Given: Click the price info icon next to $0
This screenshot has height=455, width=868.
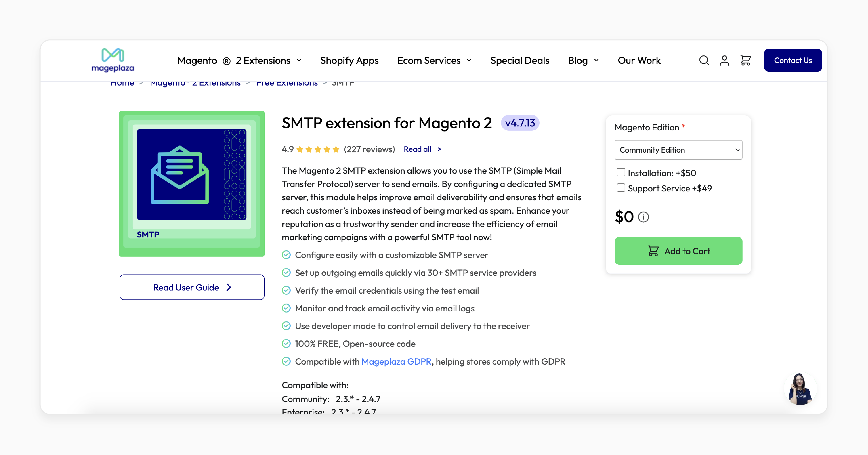Looking at the screenshot, I should pyautogui.click(x=643, y=217).
